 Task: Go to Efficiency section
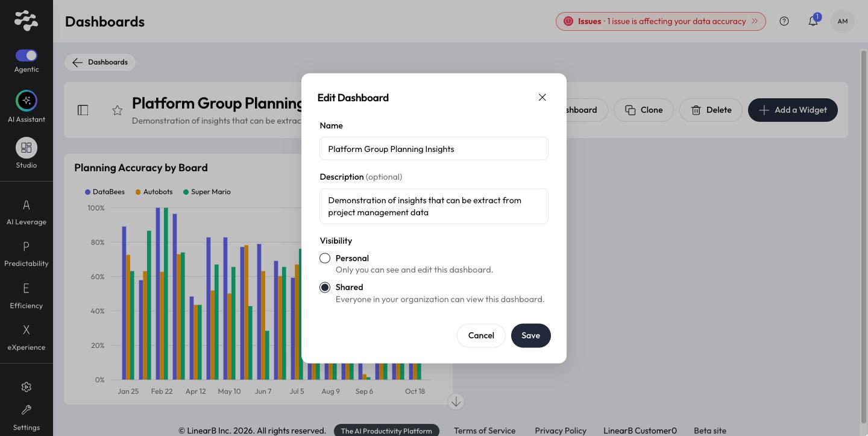(27, 296)
